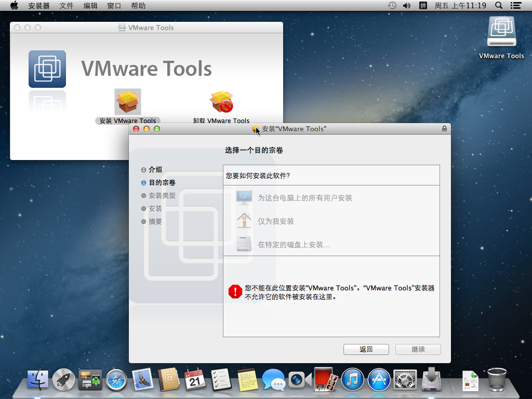
Task: Click the red error alert icon
Action: 235,291
